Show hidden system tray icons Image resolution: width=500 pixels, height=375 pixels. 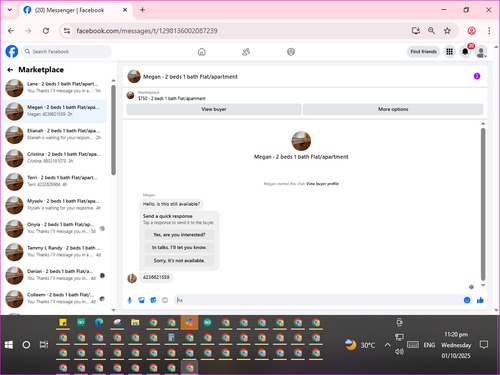(387, 345)
